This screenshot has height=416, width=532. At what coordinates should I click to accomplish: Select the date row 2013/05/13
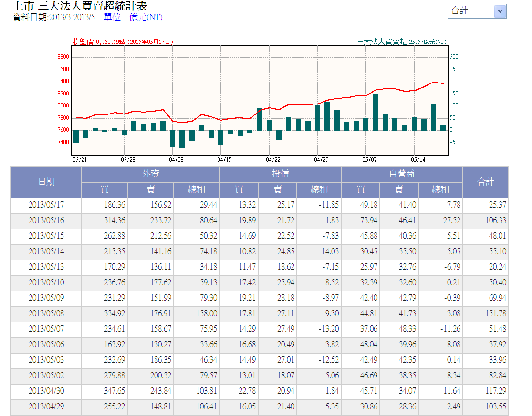[46, 267]
